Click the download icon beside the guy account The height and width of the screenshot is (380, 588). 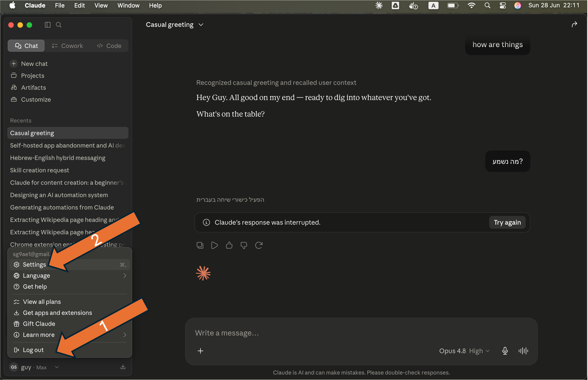tap(123, 367)
